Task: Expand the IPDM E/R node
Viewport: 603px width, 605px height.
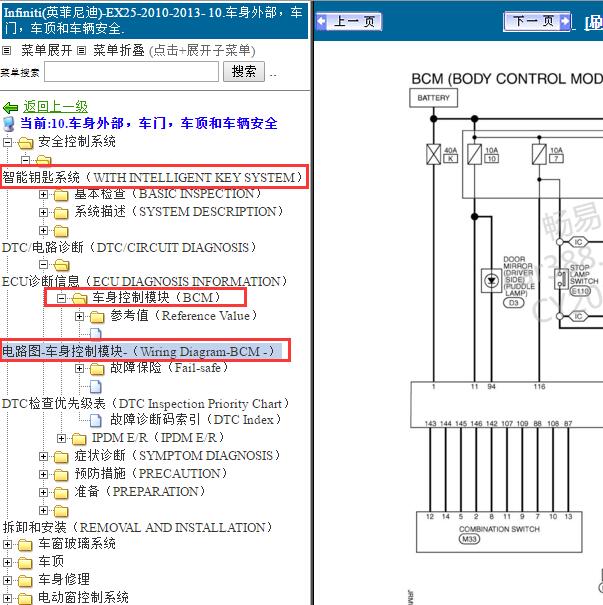Action: pos(61,438)
